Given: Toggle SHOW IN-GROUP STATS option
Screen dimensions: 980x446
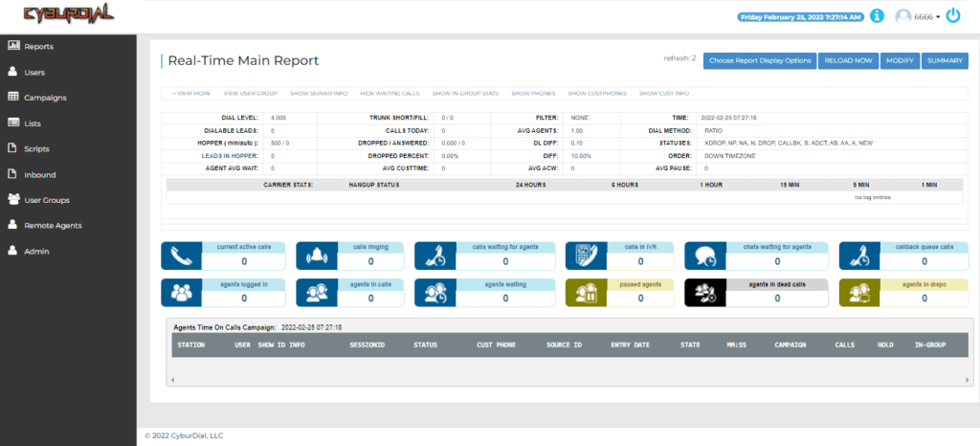Looking at the screenshot, I should (465, 94).
